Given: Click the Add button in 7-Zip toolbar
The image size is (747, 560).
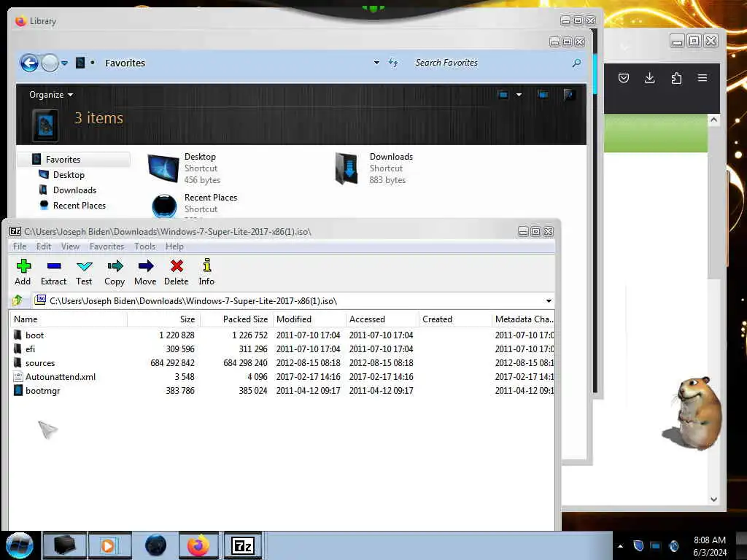Looking at the screenshot, I should point(23,272).
